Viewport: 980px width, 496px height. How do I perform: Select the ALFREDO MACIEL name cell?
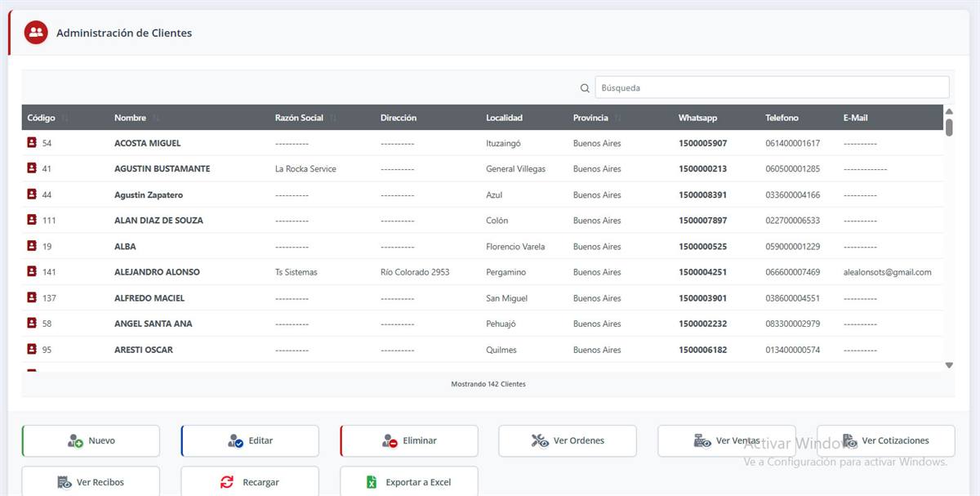[x=149, y=297]
